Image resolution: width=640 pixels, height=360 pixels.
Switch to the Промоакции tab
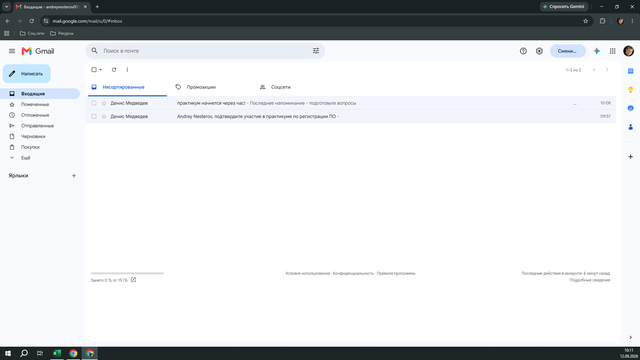click(x=201, y=87)
